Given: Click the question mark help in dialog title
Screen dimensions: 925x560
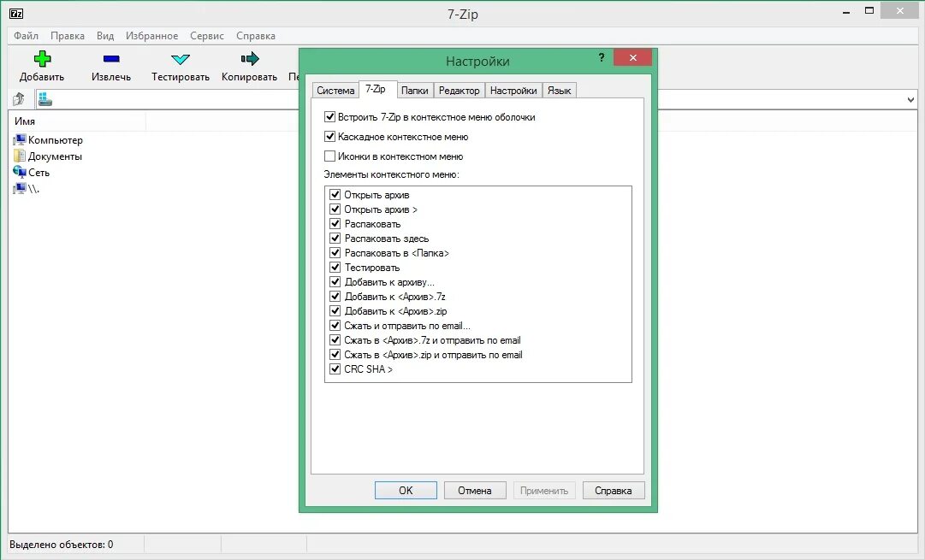Looking at the screenshot, I should point(602,58).
